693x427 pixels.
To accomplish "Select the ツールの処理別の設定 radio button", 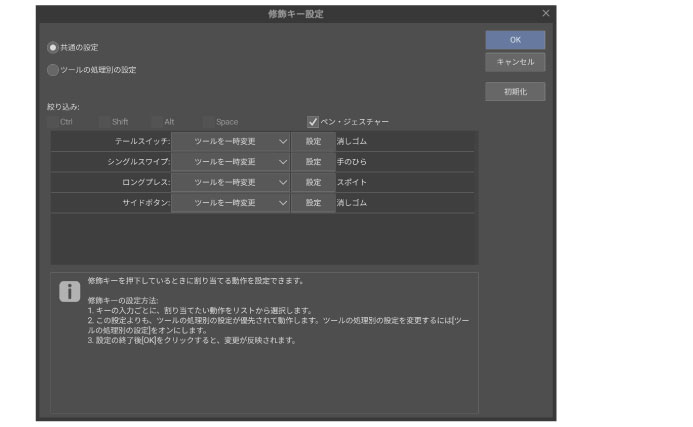I will [53, 70].
